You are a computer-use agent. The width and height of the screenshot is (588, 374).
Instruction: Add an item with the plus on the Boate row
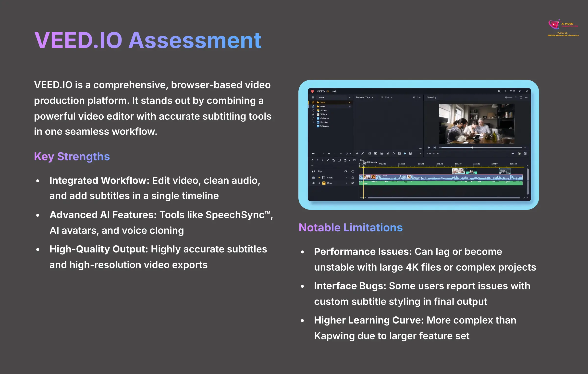pyautogui.click(x=350, y=107)
